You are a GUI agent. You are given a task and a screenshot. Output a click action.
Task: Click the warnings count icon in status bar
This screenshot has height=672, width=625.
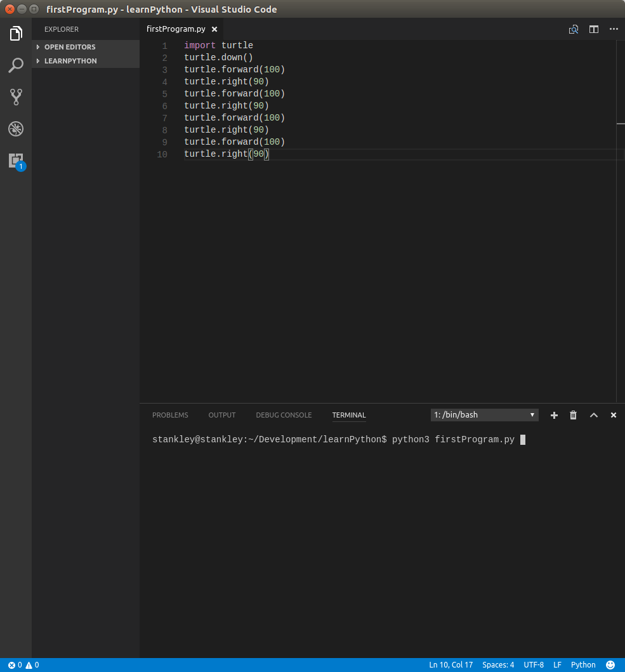[32, 665]
